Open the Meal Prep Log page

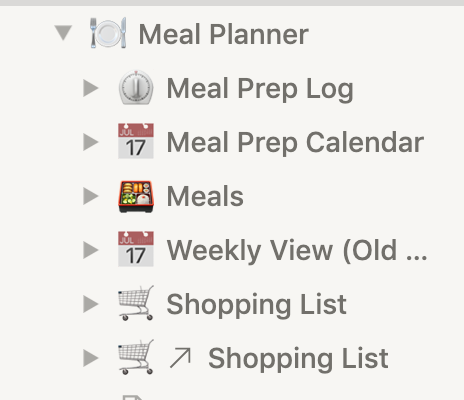click(260, 89)
